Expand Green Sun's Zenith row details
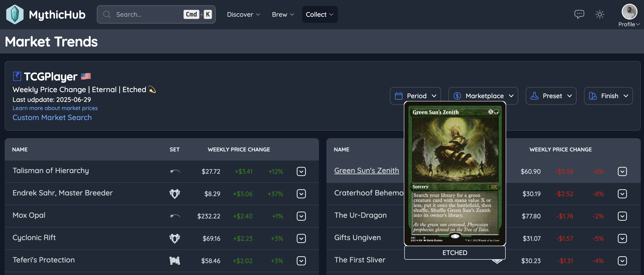This screenshot has width=644, height=275. pyautogui.click(x=622, y=171)
